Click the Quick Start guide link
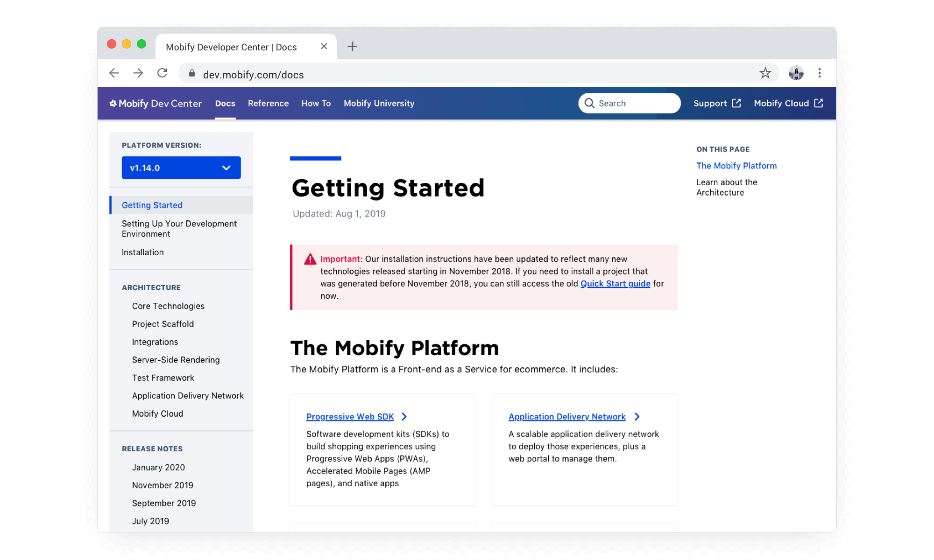Viewport: 934px width, 560px height. 615,283
